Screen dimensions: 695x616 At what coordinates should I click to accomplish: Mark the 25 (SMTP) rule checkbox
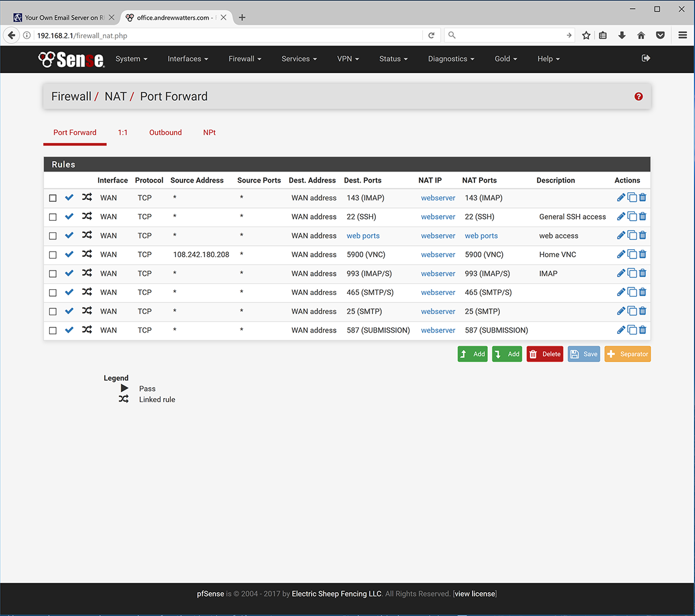53,312
